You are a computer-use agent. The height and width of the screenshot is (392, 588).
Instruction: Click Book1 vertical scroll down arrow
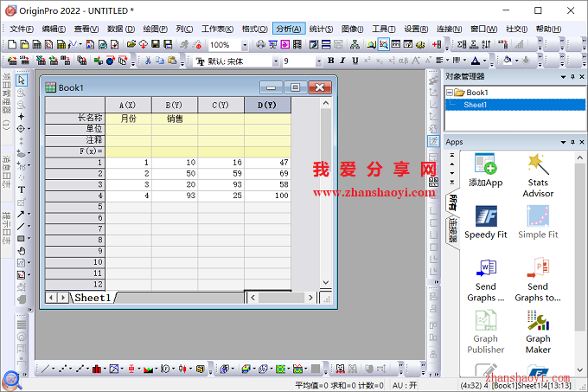325,282
